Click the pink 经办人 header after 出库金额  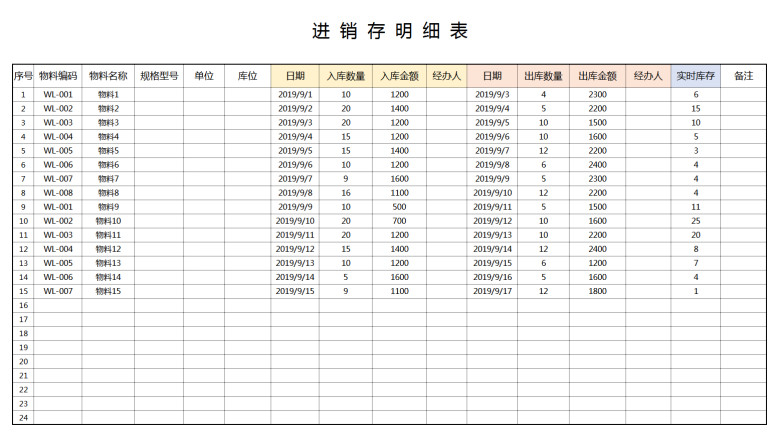648,76
